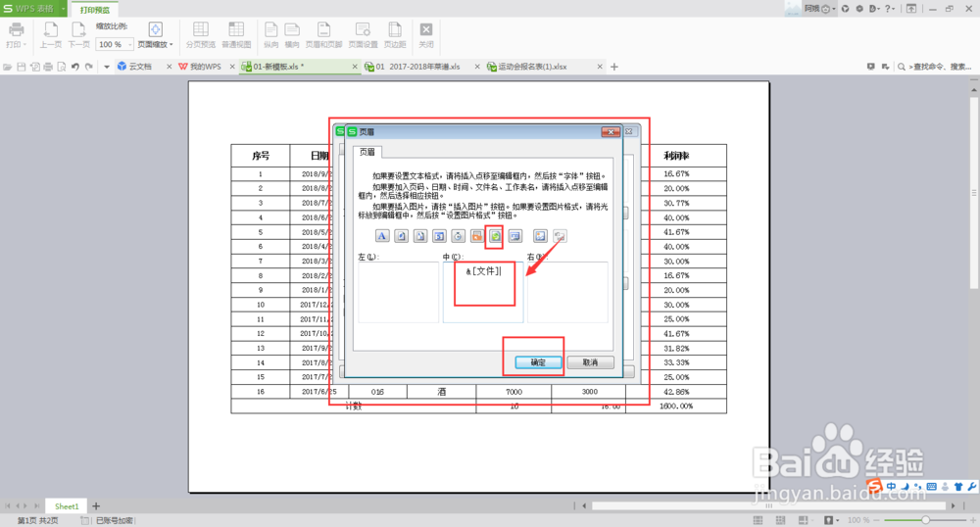Click zoom out minus in status bar

(x=877, y=519)
